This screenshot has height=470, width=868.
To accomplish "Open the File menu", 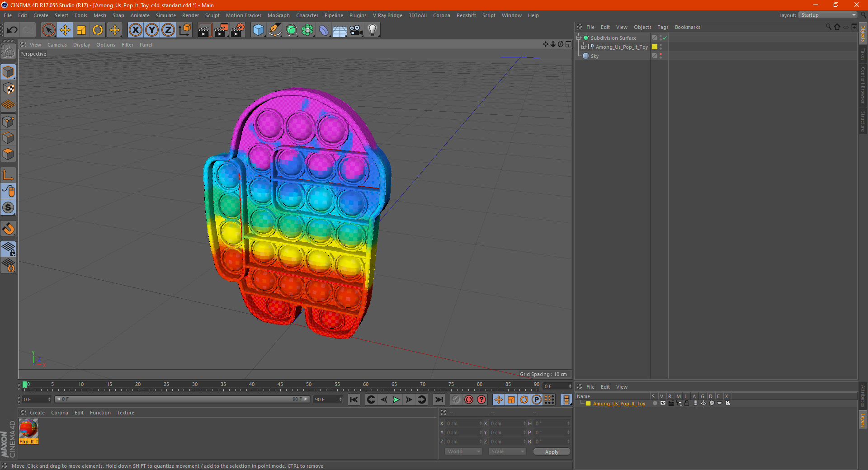I will (8, 15).
